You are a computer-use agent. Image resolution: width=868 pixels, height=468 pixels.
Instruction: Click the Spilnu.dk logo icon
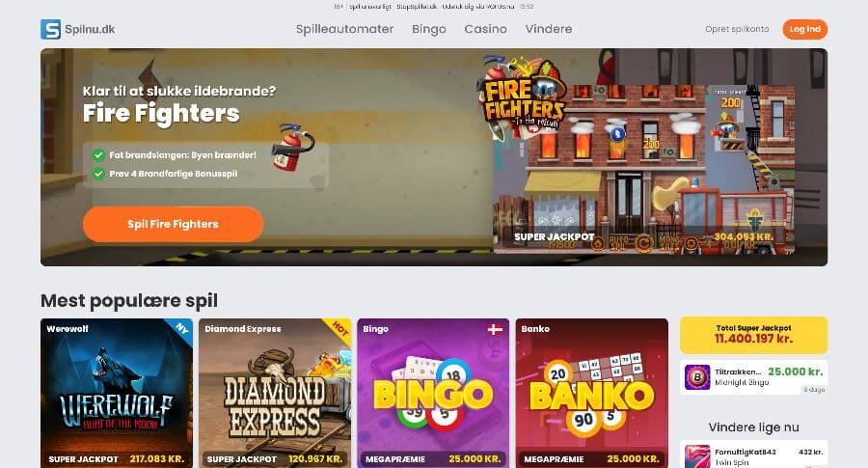click(50, 29)
